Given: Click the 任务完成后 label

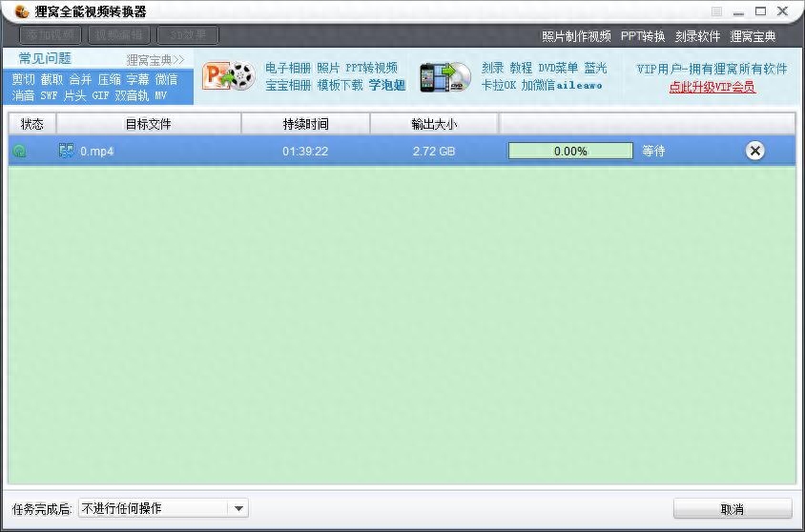Looking at the screenshot, I should pyautogui.click(x=42, y=509).
